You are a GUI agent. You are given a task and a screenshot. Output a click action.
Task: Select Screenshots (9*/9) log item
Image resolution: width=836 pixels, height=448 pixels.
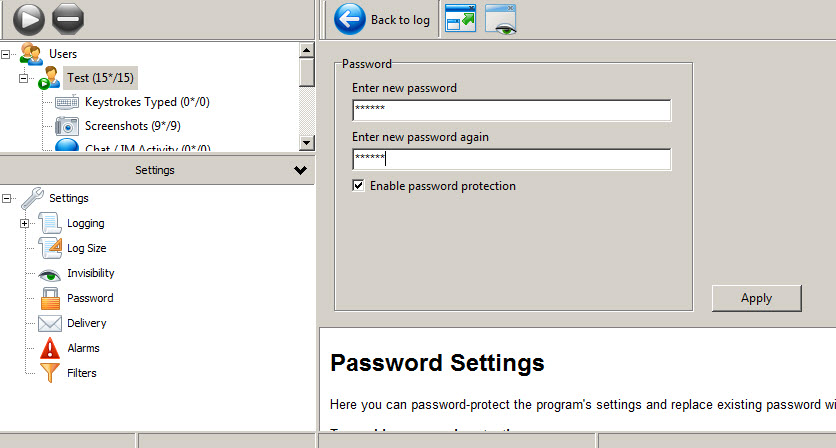click(132, 126)
